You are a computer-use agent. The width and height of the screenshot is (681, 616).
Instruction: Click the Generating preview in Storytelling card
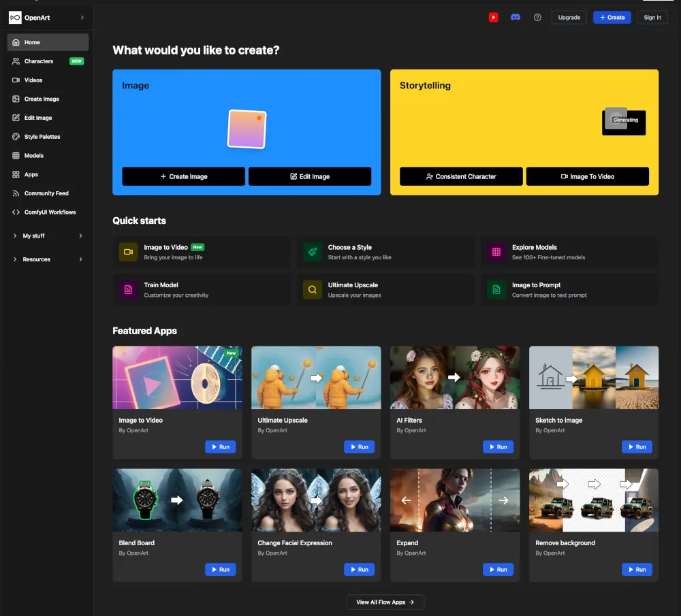click(624, 122)
